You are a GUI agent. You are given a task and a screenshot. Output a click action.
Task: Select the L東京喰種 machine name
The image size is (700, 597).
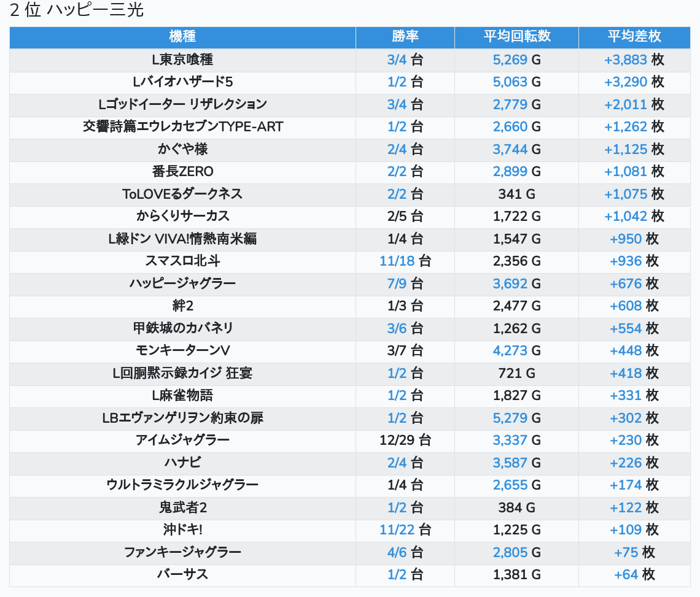182,60
